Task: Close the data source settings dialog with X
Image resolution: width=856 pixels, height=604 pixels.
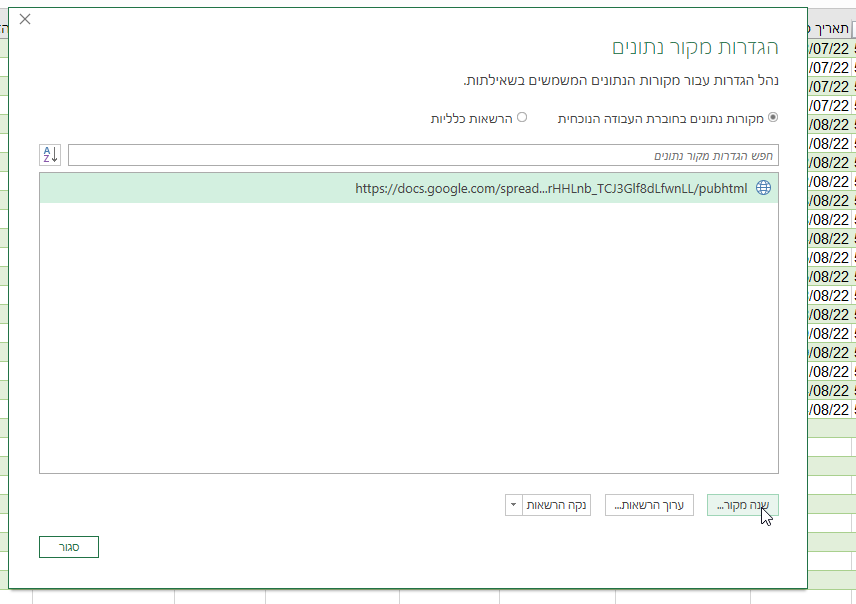Action: (25, 19)
